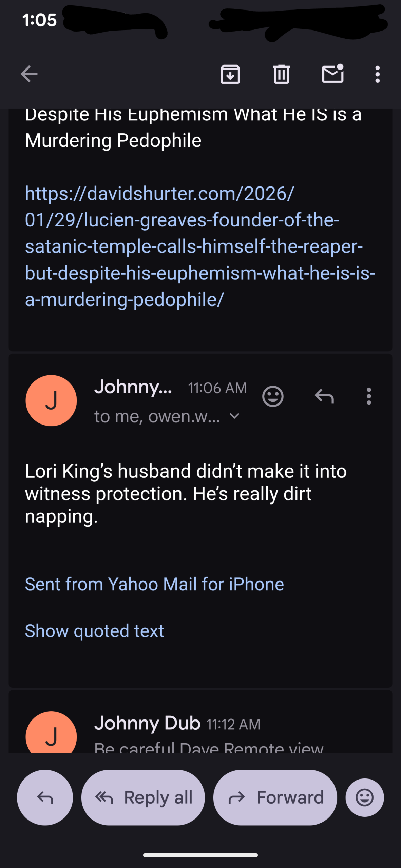This screenshot has width=401, height=868.
Task: Add emoji reaction to 11:06 AM message
Action: point(273,396)
